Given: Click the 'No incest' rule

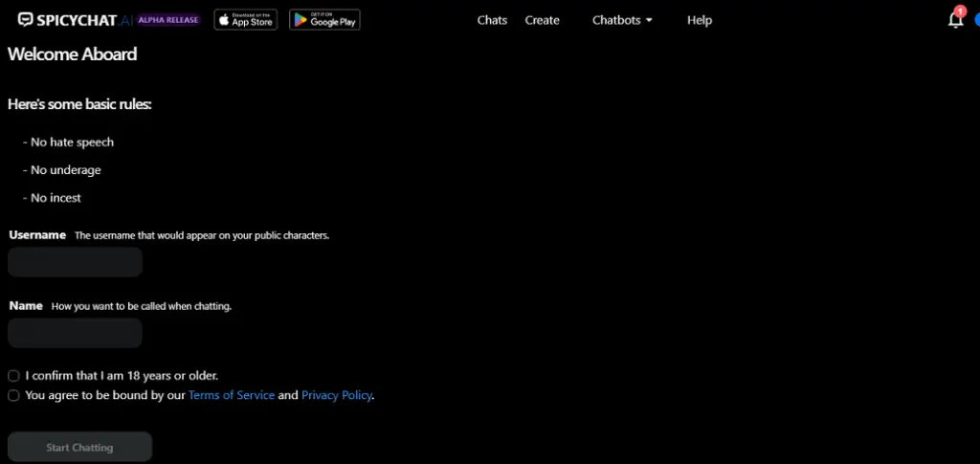Looking at the screenshot, I should [52, 198].
